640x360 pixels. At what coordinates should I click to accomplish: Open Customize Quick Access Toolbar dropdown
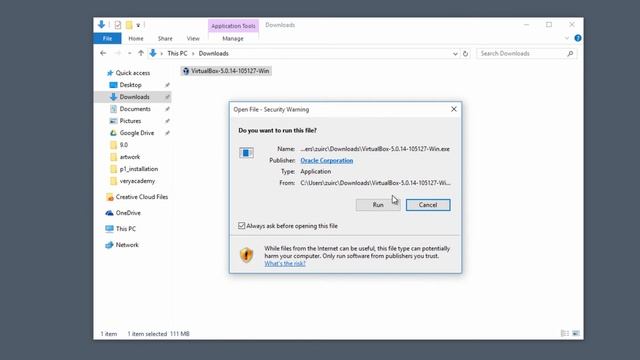point(138,25)
